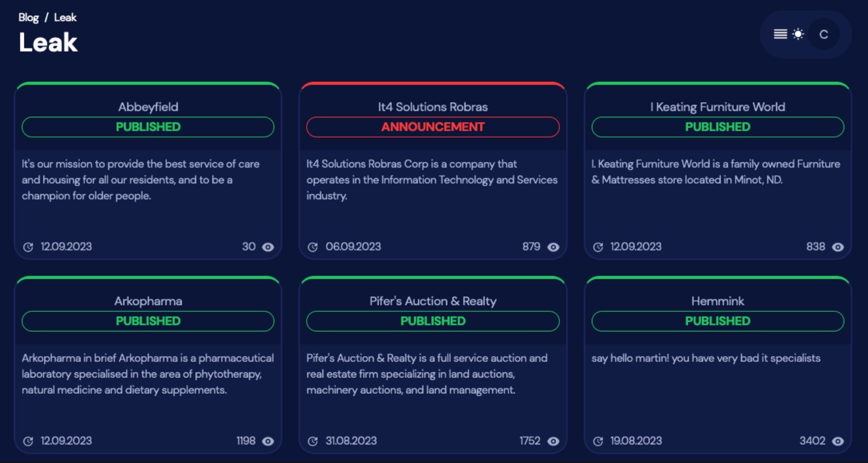Click the clock icon beside Abbeyfield date
This screenshot has width=868, height=463.
click(x=28, y=247)
